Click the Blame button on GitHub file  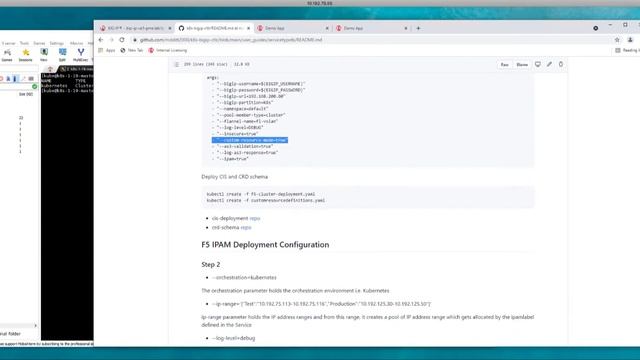tap(522, 64)
